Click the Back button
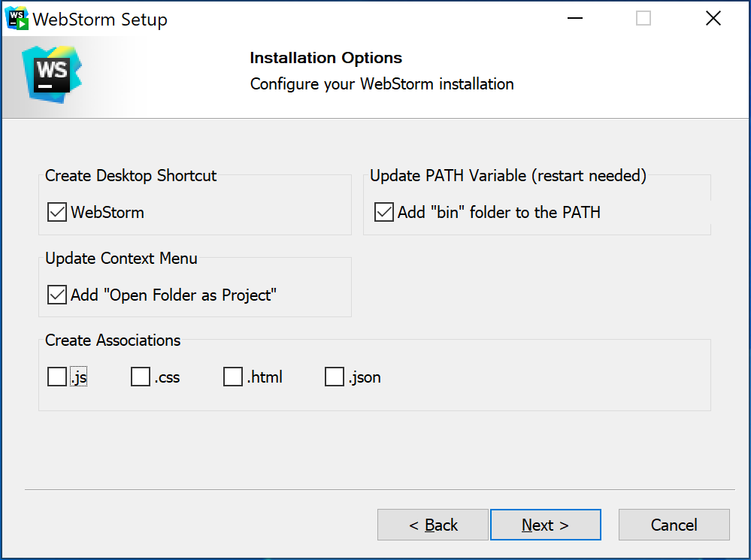 (432, 524)
